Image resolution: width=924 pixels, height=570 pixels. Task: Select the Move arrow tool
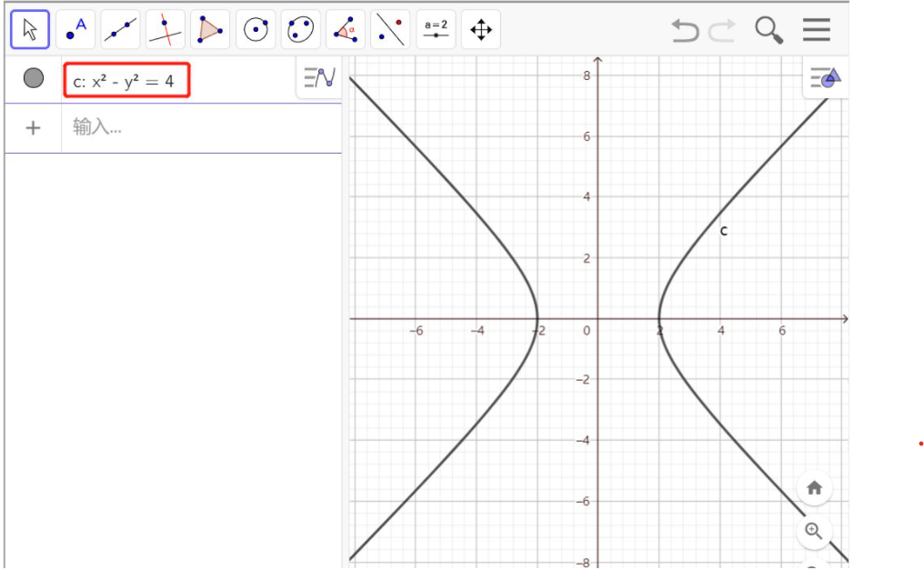(x=30, y=30)
